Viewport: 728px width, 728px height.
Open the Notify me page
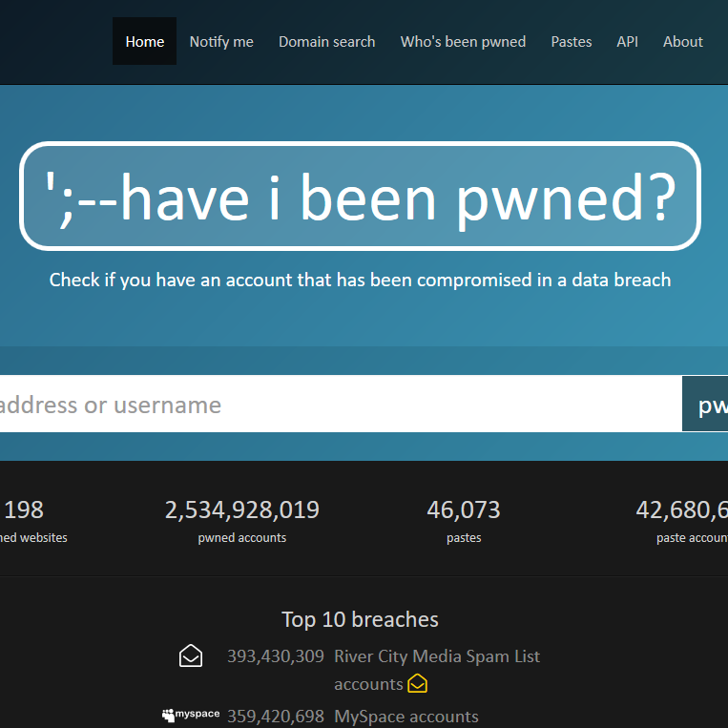(x=221, y=42)
